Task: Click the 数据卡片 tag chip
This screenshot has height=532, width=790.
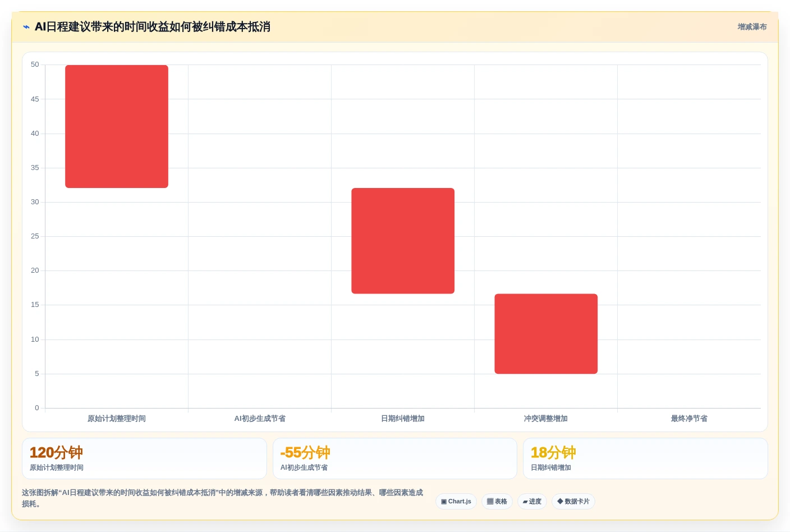Action: pyautogui.click(x=573, y=502)
